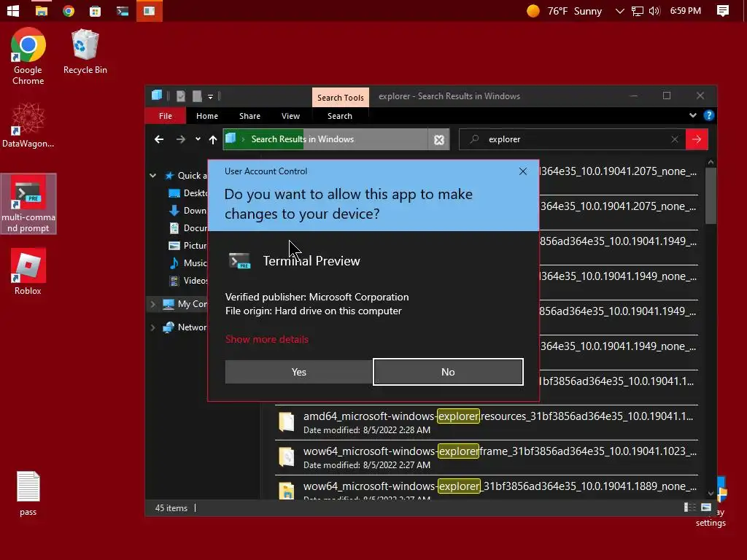Expand Show more details link
This screenshot has height=560, width=747.
click(x=267, y=339)
